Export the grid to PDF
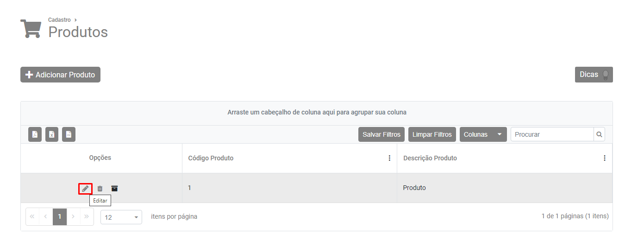Viewport: 644px width, 247px height. (35, 134)
